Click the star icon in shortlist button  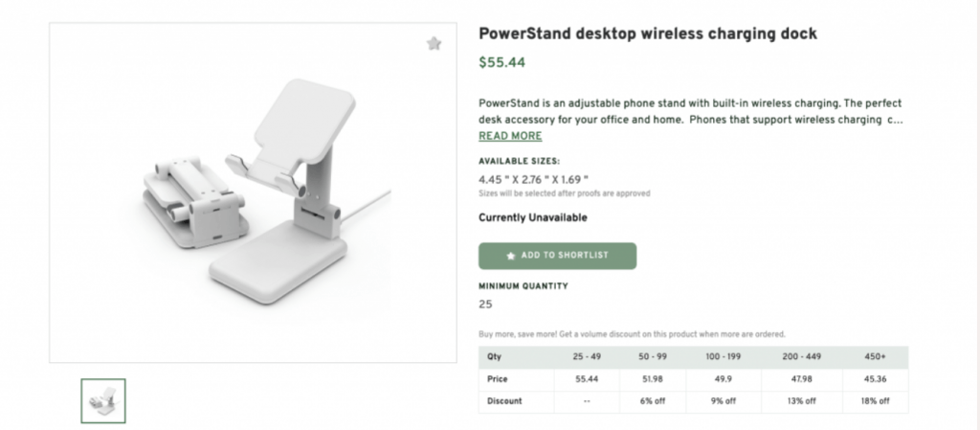coord(510,256)
